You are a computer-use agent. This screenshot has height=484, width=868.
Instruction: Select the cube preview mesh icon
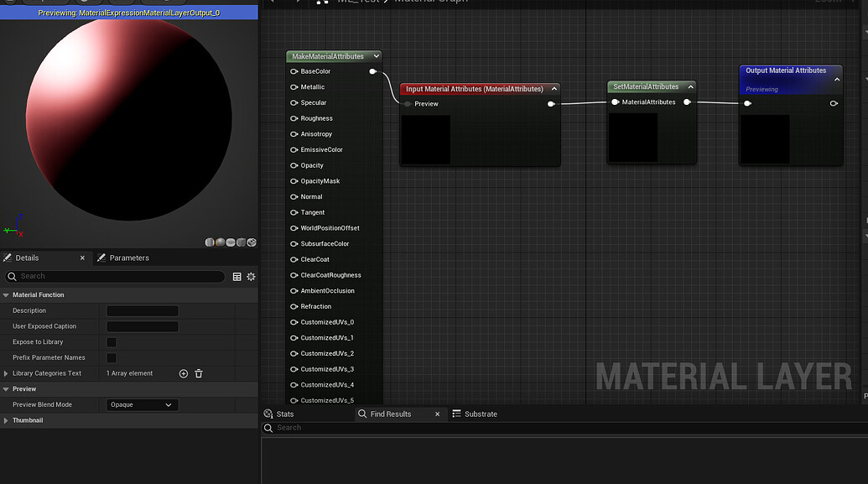241,242
